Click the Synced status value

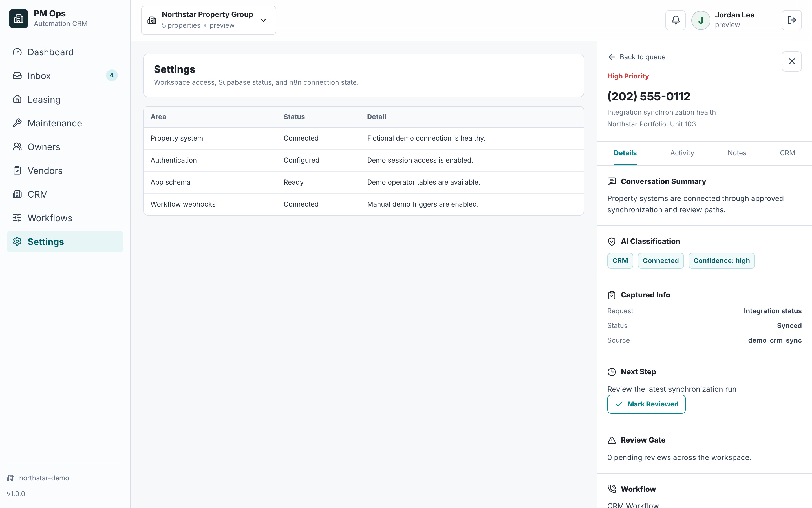[789, 326]
